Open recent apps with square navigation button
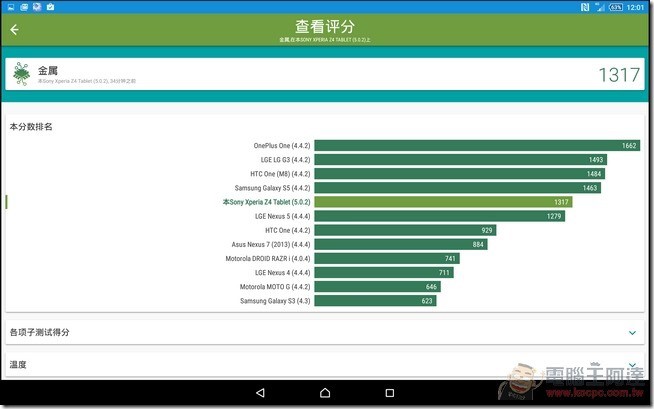Screen dimensions: 654x409 point(390,393)
